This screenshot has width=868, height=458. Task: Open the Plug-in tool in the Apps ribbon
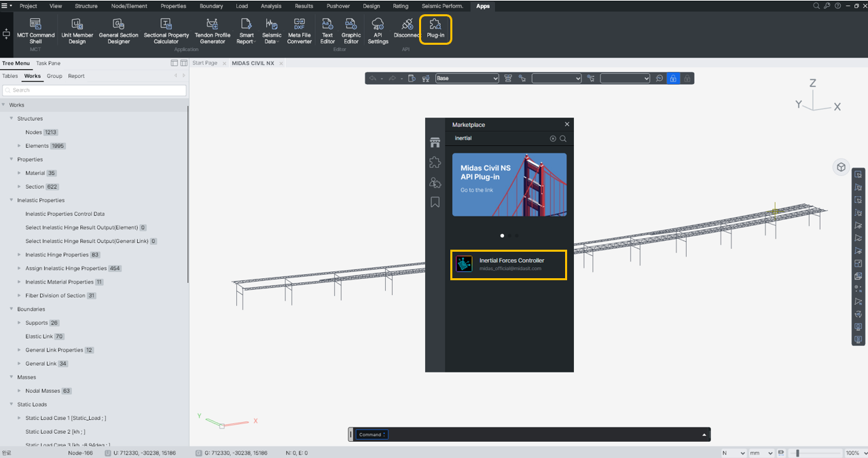tap(435, 30)
